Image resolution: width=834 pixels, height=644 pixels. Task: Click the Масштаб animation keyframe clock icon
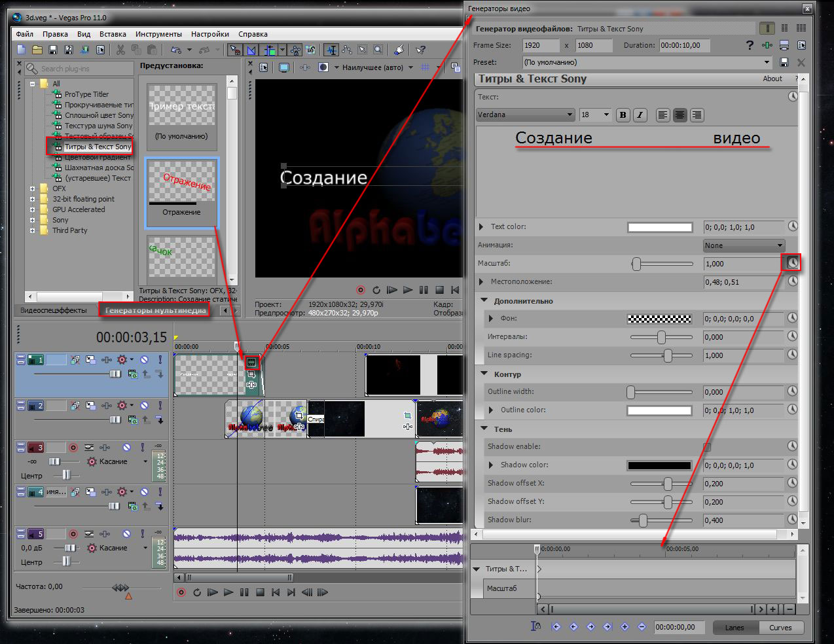[793, 263]
